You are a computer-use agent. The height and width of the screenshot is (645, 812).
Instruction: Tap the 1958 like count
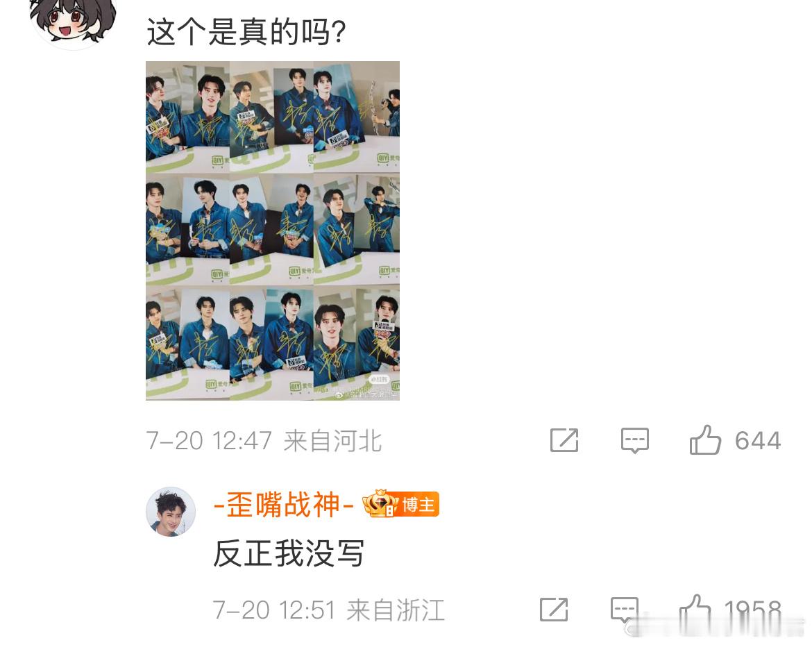pos(752,610)
